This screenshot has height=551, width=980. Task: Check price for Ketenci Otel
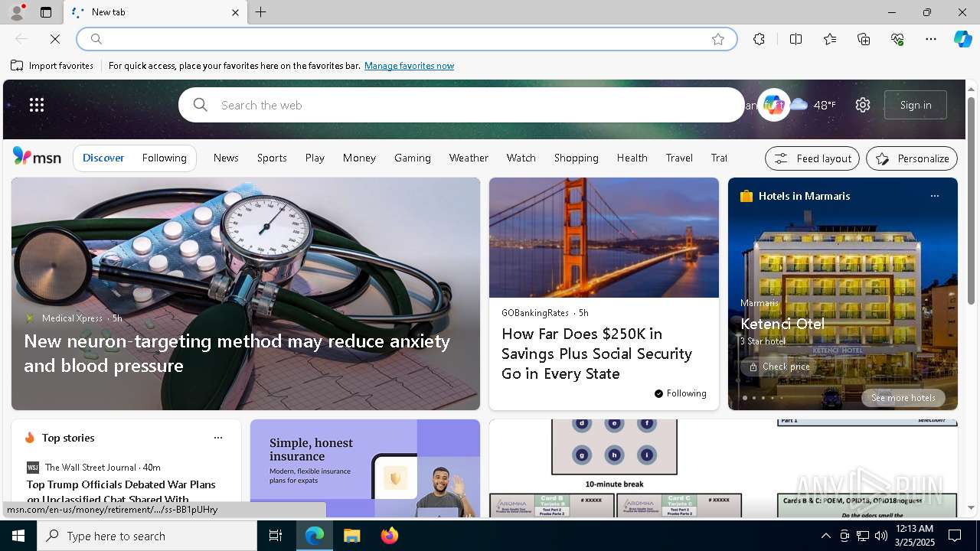[779, 367]
